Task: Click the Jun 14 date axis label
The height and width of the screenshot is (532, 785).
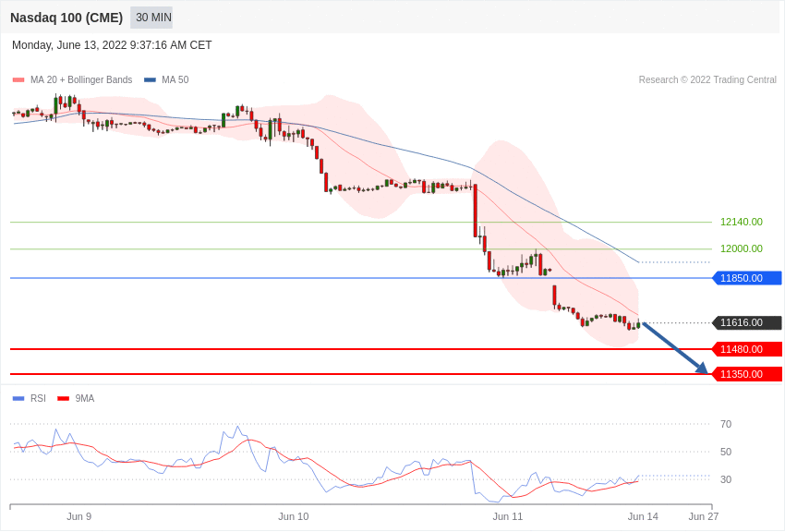Action: point(644,516)
